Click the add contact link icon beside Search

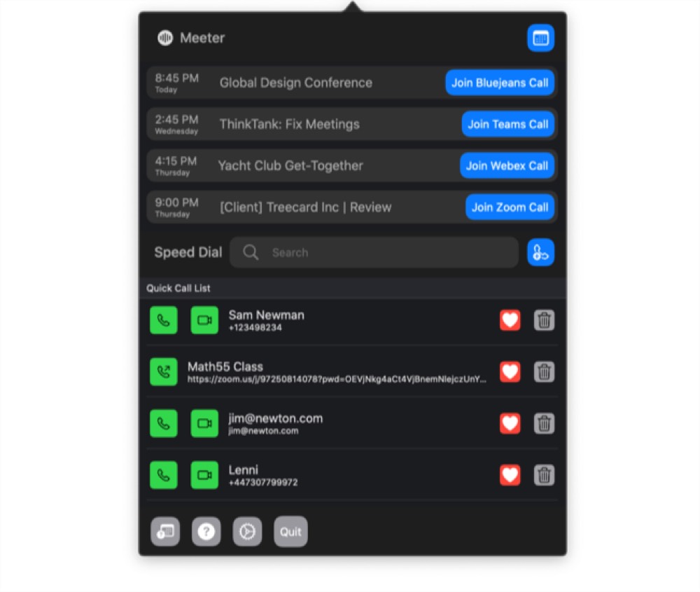(x=540, y=252)
